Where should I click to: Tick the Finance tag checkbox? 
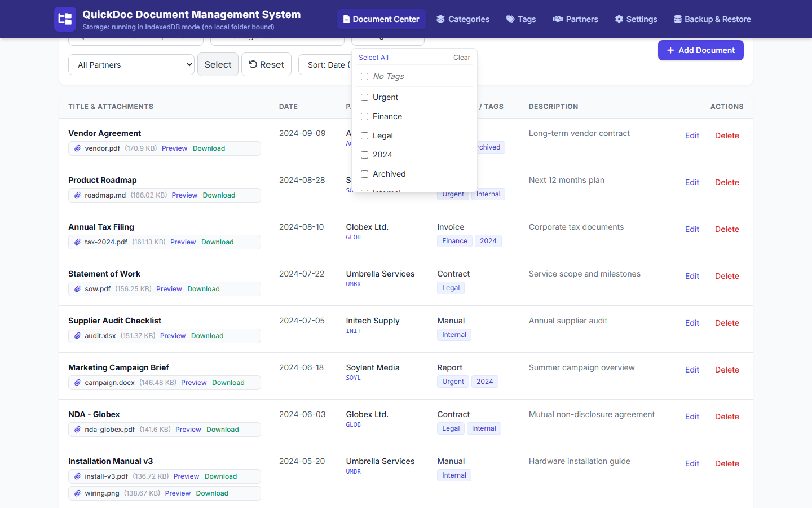(x=364, y=116)
